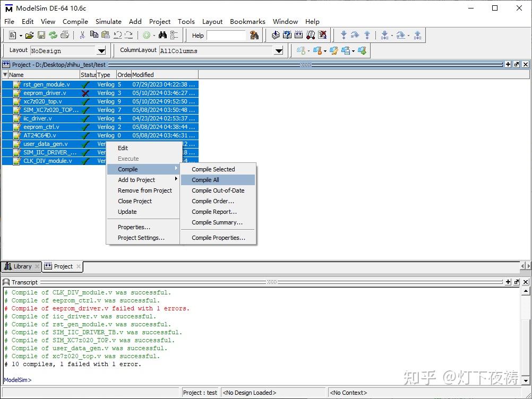This screenshot has width=532, height=399.
Task: Click the Copy icon in the toolbar
Action: [94, 35]
